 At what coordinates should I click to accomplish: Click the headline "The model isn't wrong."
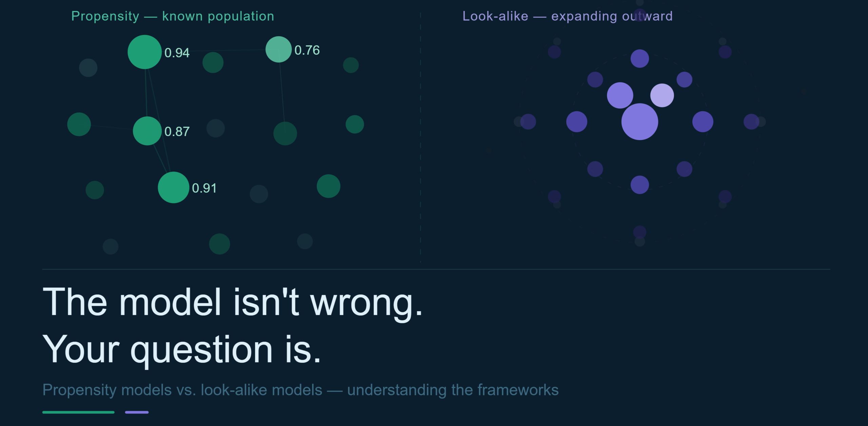point(233,302)
